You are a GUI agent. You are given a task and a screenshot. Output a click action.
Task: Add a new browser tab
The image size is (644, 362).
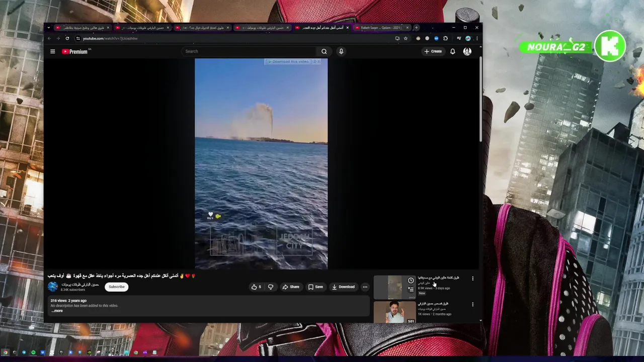click(416, 28)
